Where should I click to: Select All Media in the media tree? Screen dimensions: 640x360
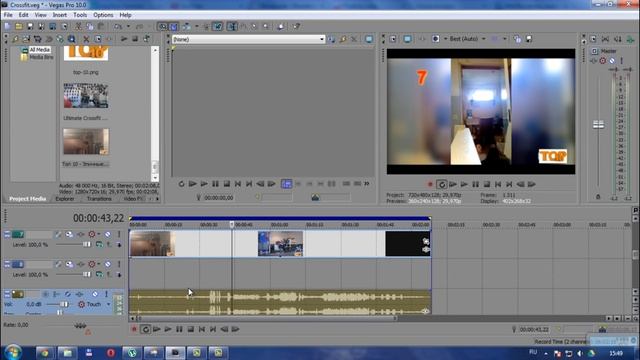(40, 50)
